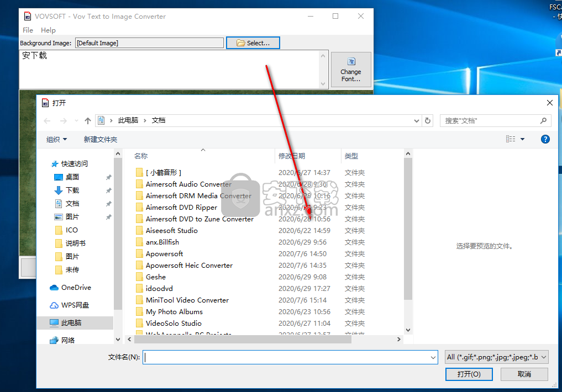Unpin icon next to 桌面
Viewport: 562px width, 392px height.
point(109,177)
